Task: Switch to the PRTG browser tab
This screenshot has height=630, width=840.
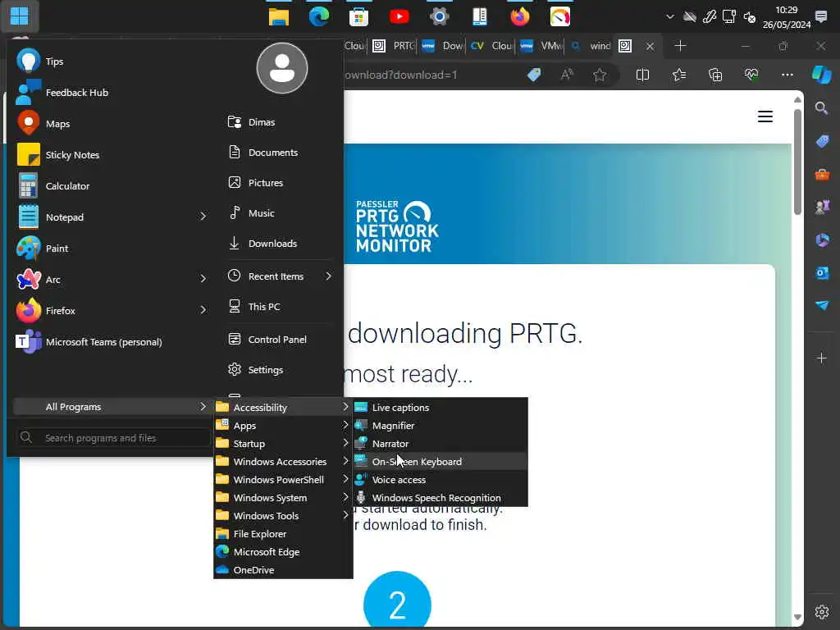Action: point(395,46)
